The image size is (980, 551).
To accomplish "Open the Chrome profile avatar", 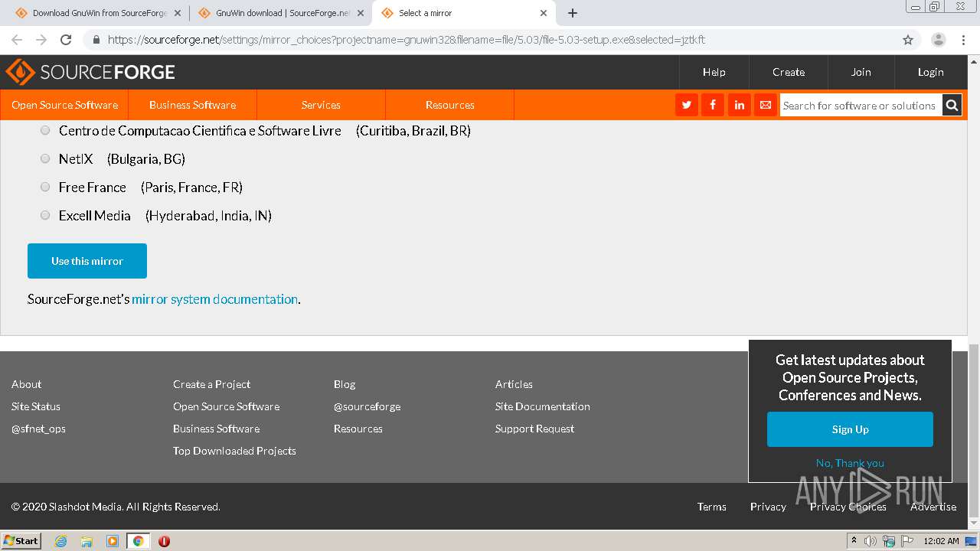I will pos(938,40).
